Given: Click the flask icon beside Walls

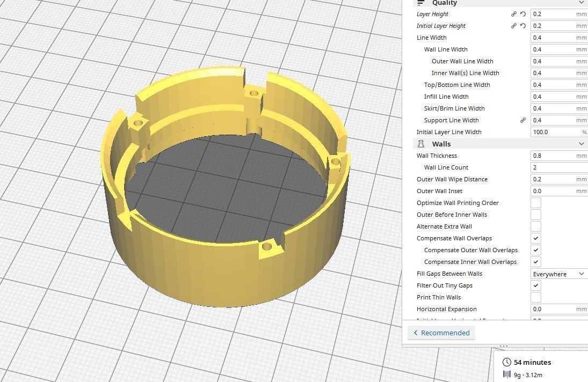Looking at the screenshot, I should click(421, 144).
